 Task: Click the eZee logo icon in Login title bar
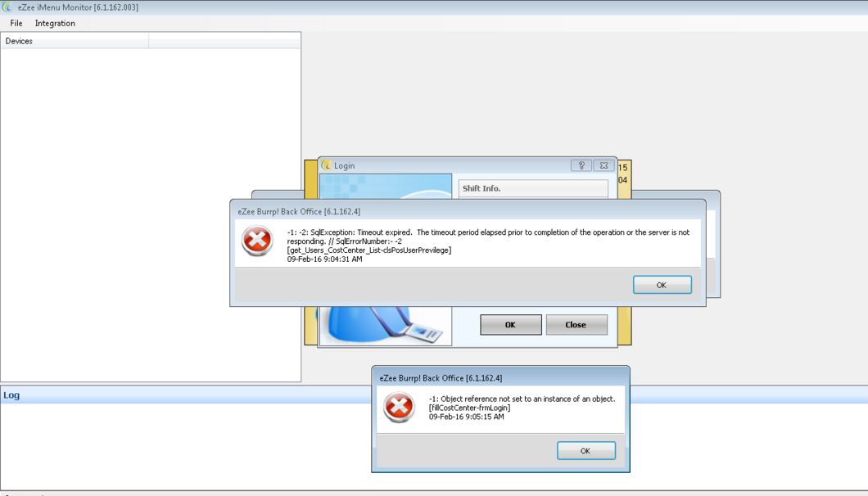[x=327, y=165]
